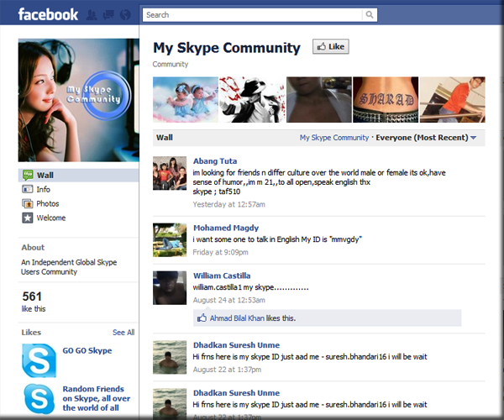Click See All likes link
Image resolution: width=504 pixels, height=420 pixels.
[x=123, y=333]
